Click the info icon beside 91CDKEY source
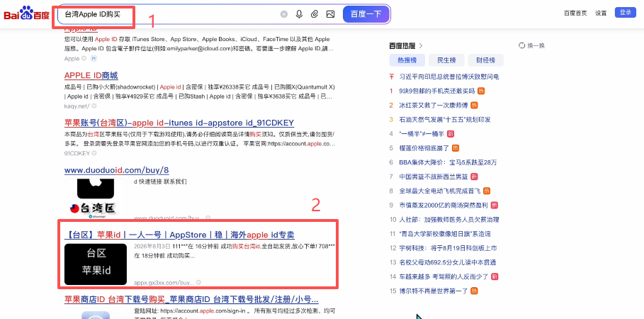644x319 pixels. click(x=94, y=153)
